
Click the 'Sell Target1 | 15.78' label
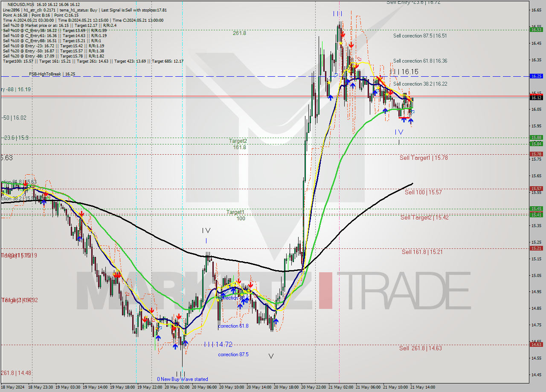tap(424, 158)
